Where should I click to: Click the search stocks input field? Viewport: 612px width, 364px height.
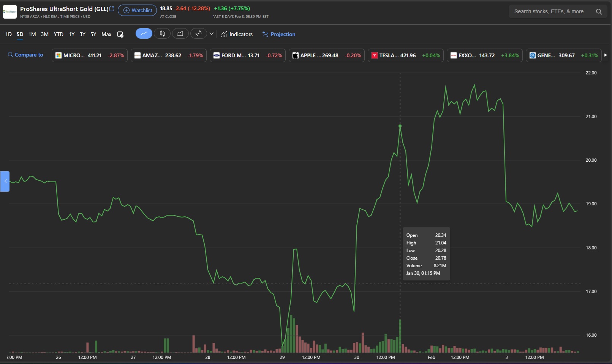pyautogui.click(x=551, y=12)
